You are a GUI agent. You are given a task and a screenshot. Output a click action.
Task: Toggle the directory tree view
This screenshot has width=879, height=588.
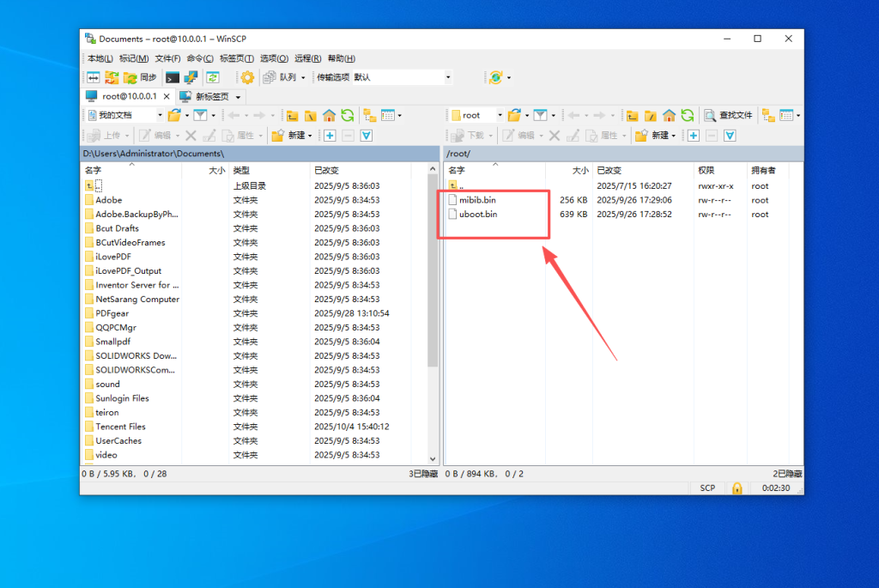point(370,113)
